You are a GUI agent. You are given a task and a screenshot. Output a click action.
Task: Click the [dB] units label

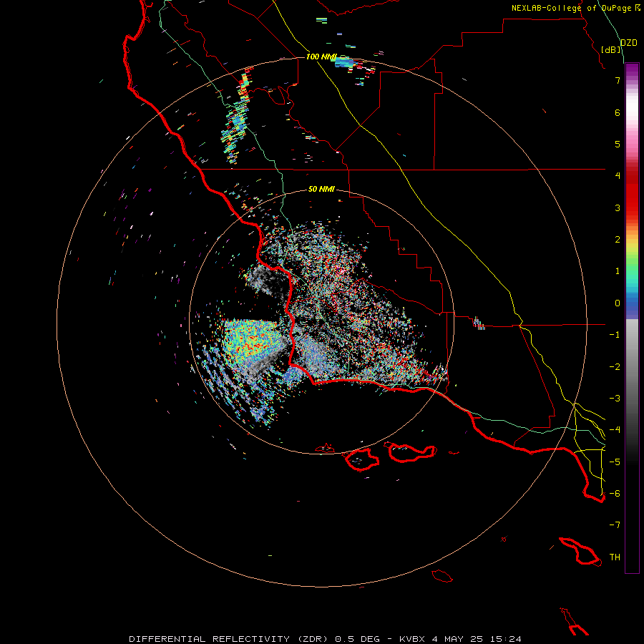[611, 49]
